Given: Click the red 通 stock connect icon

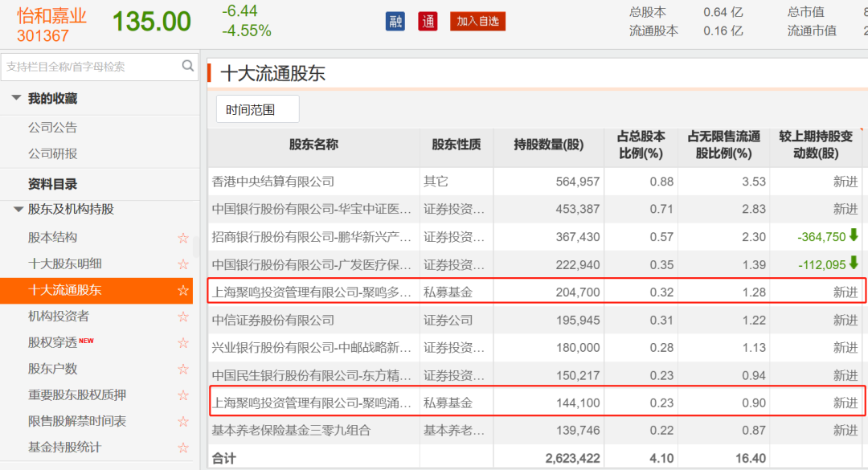Looking at the screenshot, I should 428,22.
